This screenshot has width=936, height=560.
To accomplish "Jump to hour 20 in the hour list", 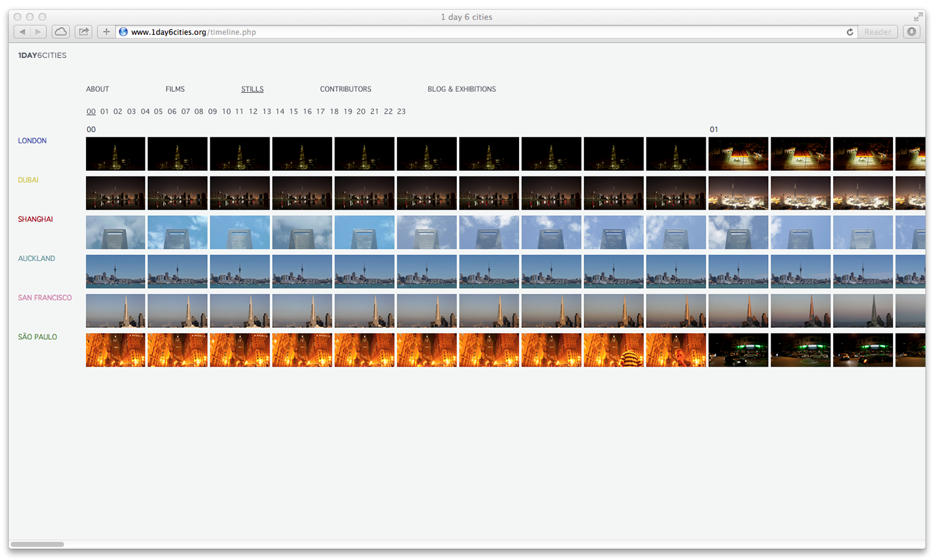I will pyautogui.click(x=361, y=112).
